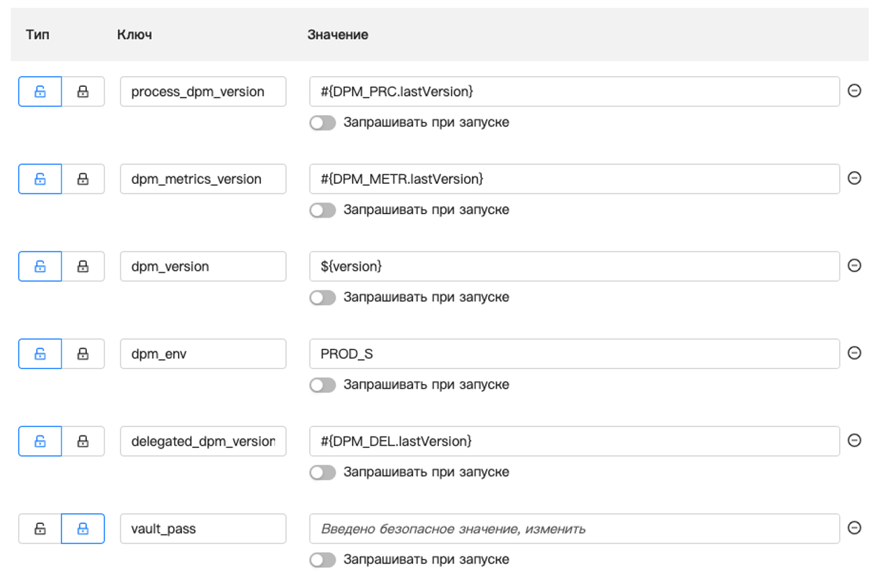
Task: Remove the dpm_metrics_version variable row
Action: click(x=854, y=178)
